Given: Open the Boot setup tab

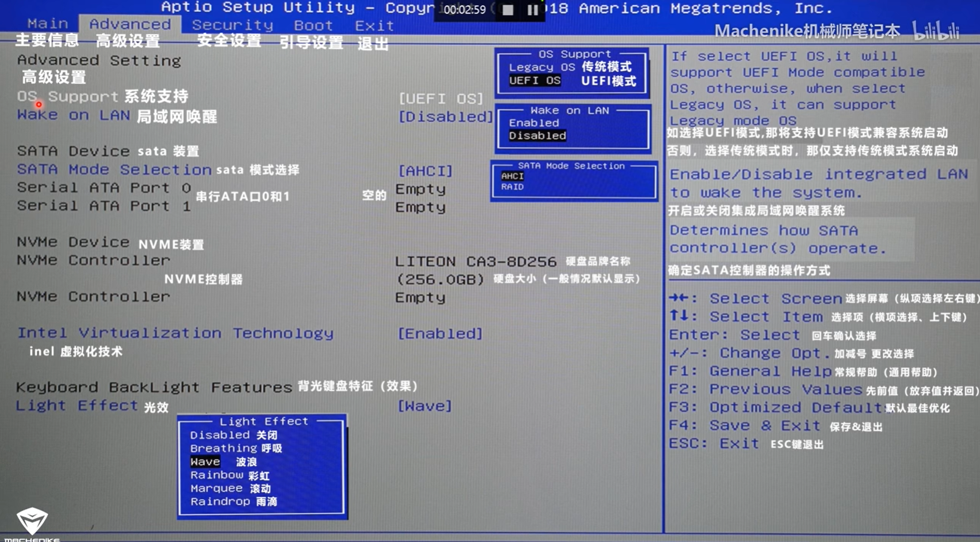Looking at the screenshot, I should pos(312,25).
